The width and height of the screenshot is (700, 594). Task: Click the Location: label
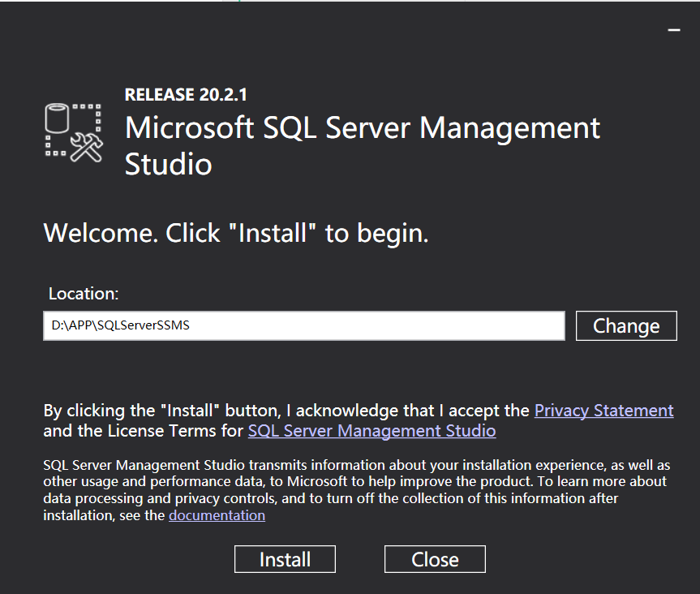point(84,294)
